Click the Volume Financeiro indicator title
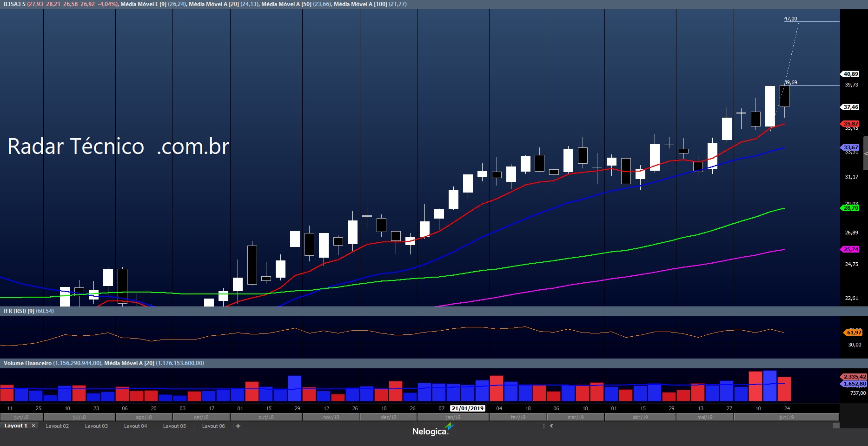Screen dimensions: 868x446 point(27,363)
